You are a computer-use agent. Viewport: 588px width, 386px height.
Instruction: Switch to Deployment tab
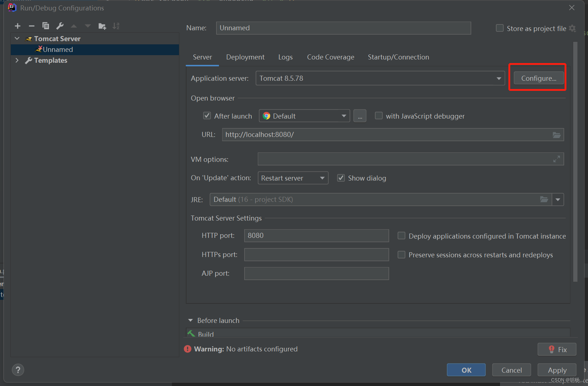point(245,57)
